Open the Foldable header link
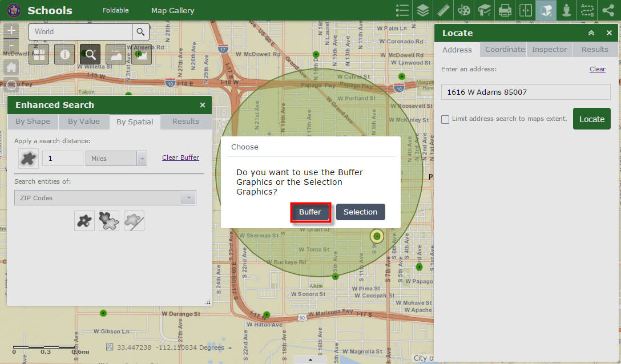Image resolution: width=621 pixels, height=364 pixels. tap(116, 10)
